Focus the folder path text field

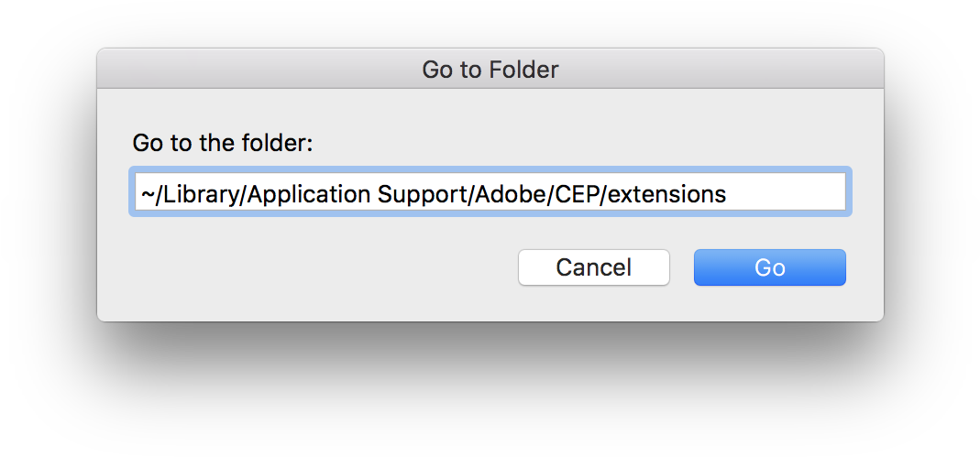point(490,192)
